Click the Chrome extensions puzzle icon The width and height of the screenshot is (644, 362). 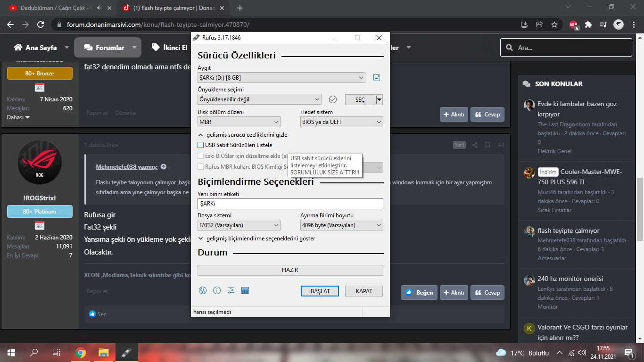pyautogui.click(x=588, y=25)
